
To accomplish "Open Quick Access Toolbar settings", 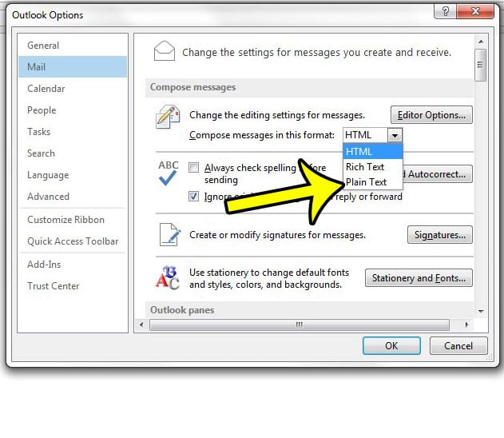I will pyautogui.click(x=73, y=241).
